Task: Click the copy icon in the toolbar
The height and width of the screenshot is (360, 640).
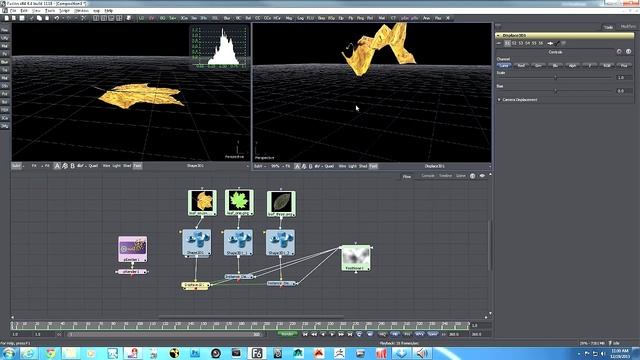Action: tap(39, 18)
